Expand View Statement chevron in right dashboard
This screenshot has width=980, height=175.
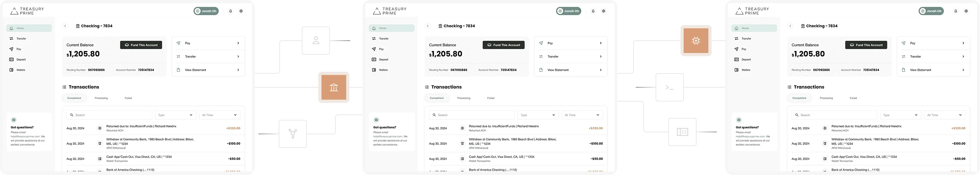963,70
